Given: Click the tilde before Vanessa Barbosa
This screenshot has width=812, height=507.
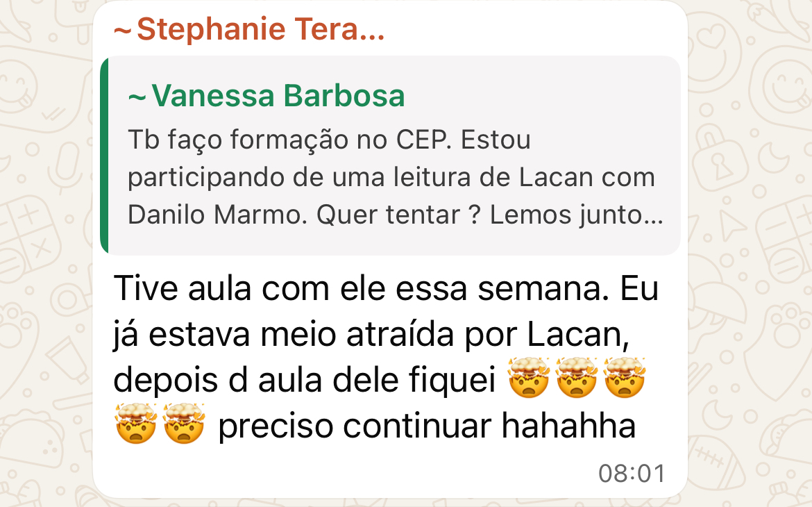Looking at the screenshot, I should tap(137, 97).
